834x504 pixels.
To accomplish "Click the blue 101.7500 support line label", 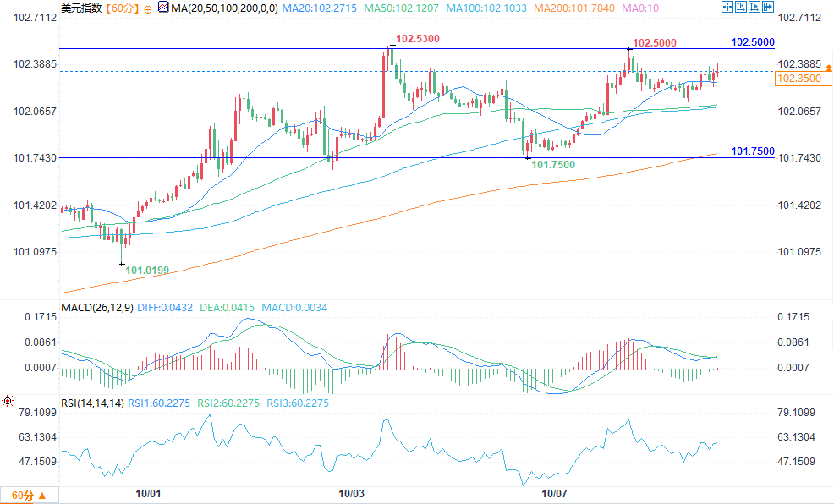I will [x=753, y=151].
